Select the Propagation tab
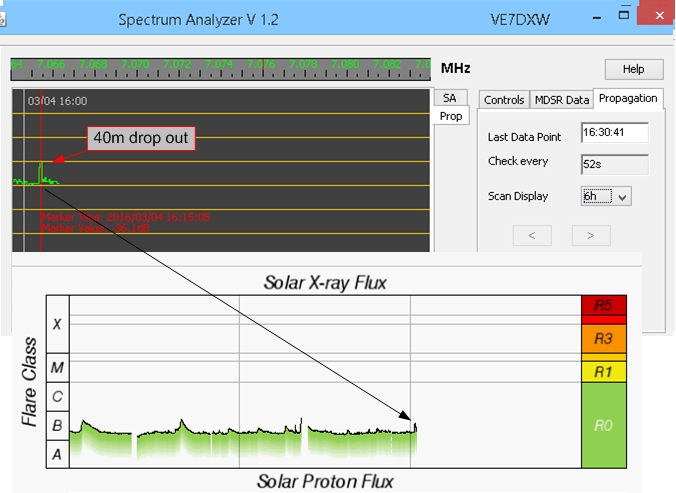676x493 pixels. [x=628, y=98]
